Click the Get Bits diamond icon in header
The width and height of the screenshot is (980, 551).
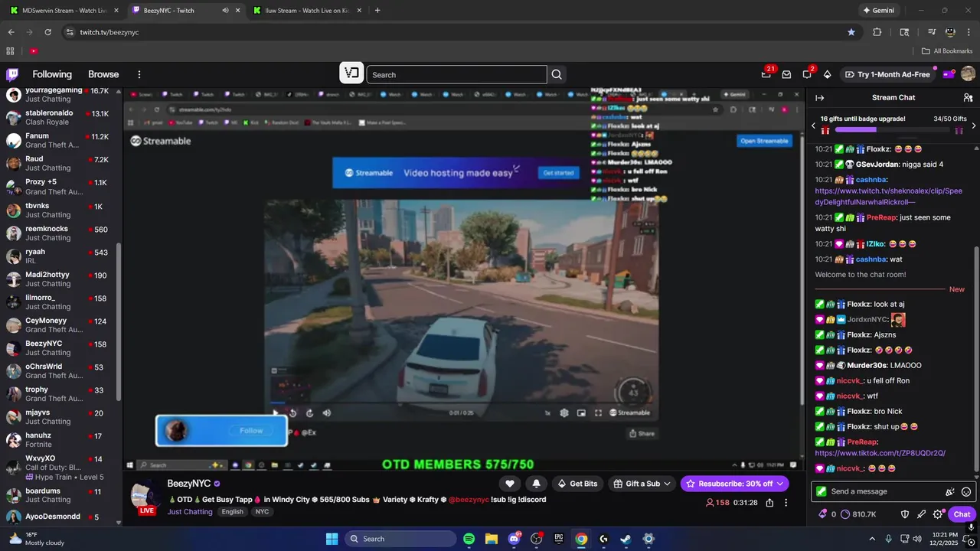point(827,74)
